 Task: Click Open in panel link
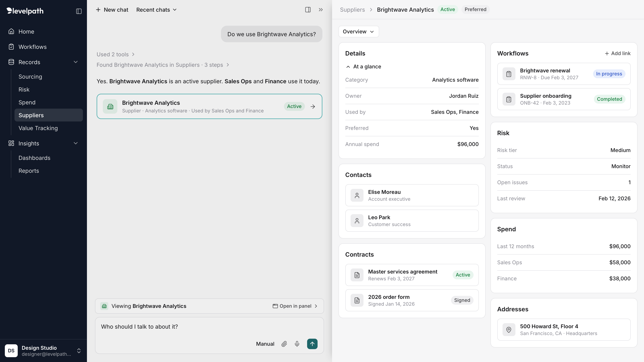point(295,306)
